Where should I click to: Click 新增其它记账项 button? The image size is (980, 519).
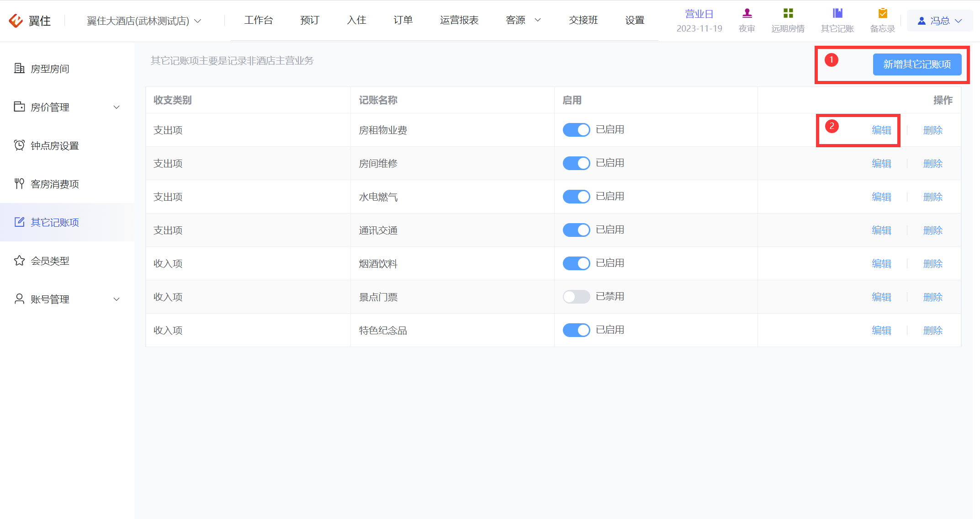917,64
